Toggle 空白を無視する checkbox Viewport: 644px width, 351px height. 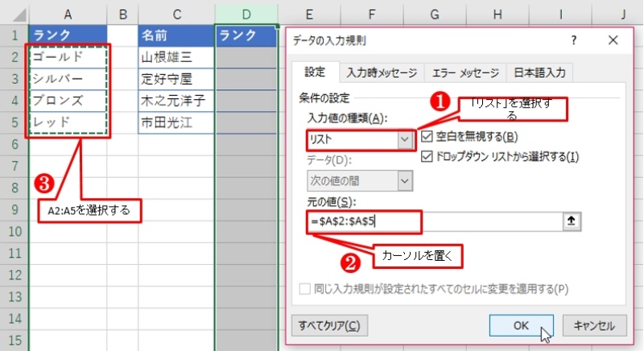[427, 136]
